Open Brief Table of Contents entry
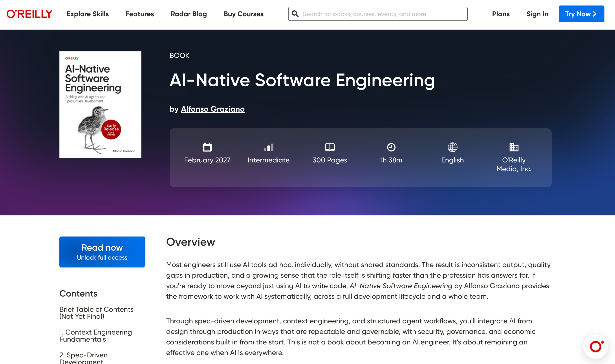Image resolution: width=615 pixels, height=364 pixels. coord(96,313)
